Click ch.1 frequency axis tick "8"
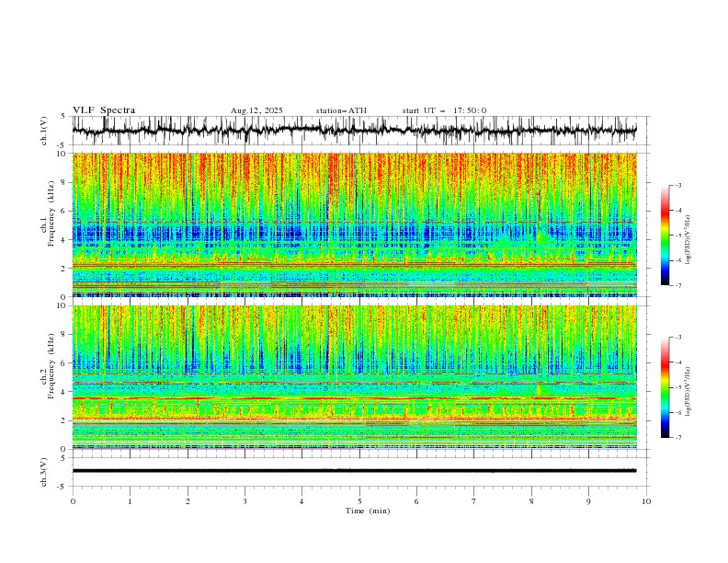728x563 pixels. 63,182
